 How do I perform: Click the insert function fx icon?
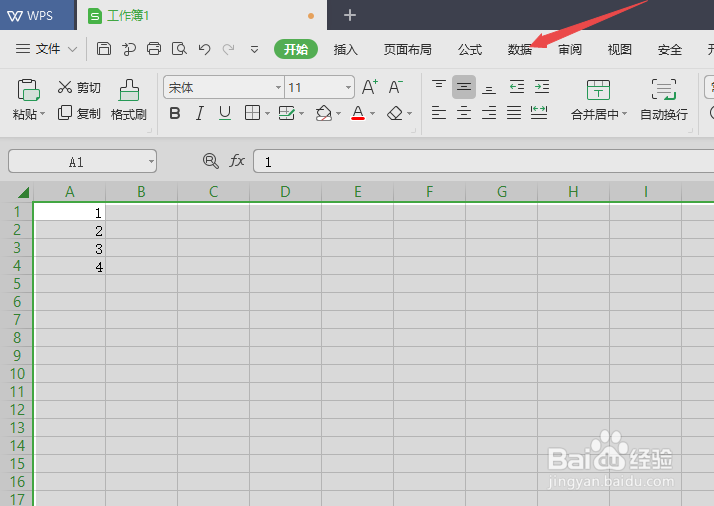click(x=237, y=161)
